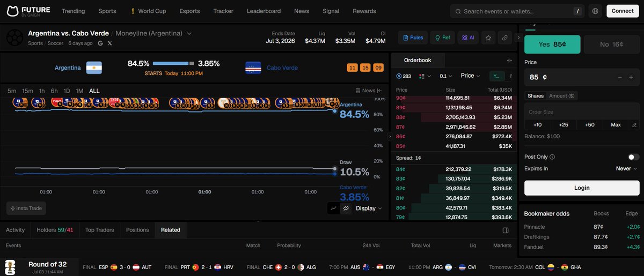Image resolution: width=644 pixels, height=276 pixels.
Task: Collapse the side panel with small chart-edge arrow
Action: [390, 137]
